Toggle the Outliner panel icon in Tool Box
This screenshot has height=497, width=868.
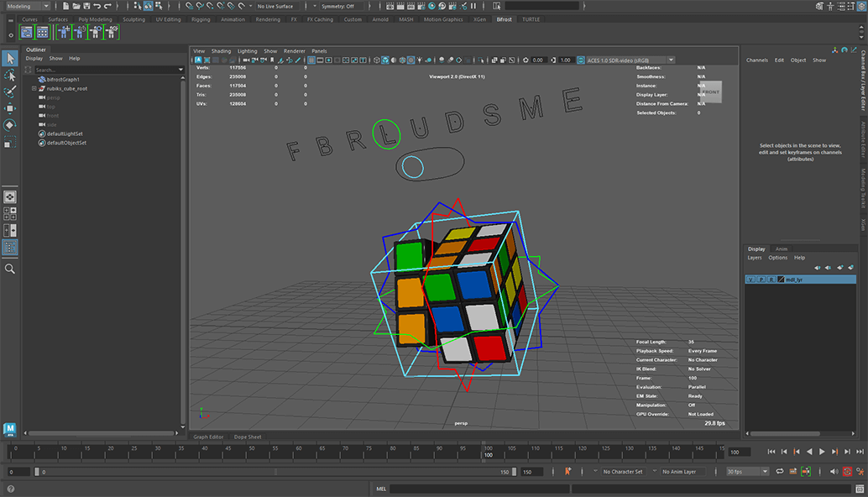tap(10, 248)
